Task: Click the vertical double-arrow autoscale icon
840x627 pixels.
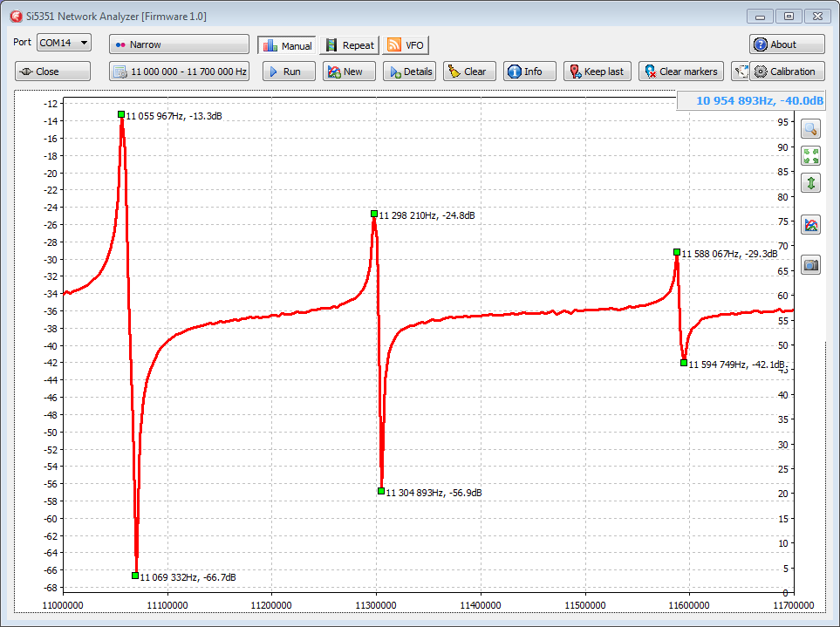Action: (811, 183)
